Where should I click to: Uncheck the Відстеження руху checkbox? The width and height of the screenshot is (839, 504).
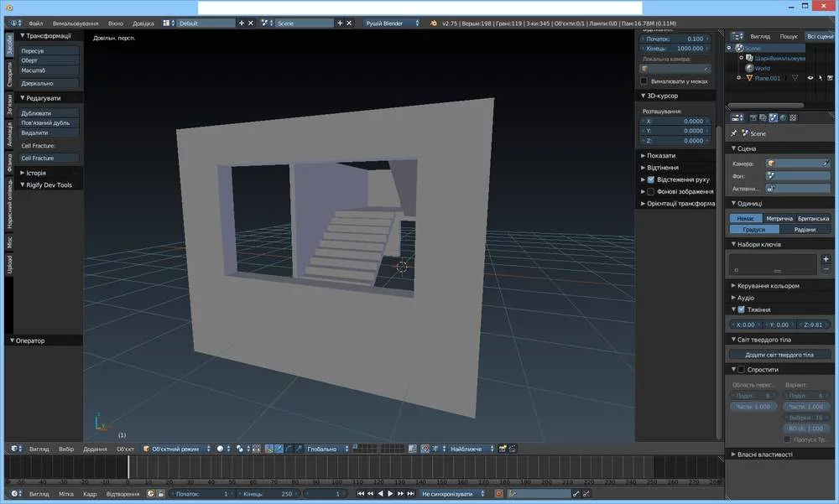651,179
